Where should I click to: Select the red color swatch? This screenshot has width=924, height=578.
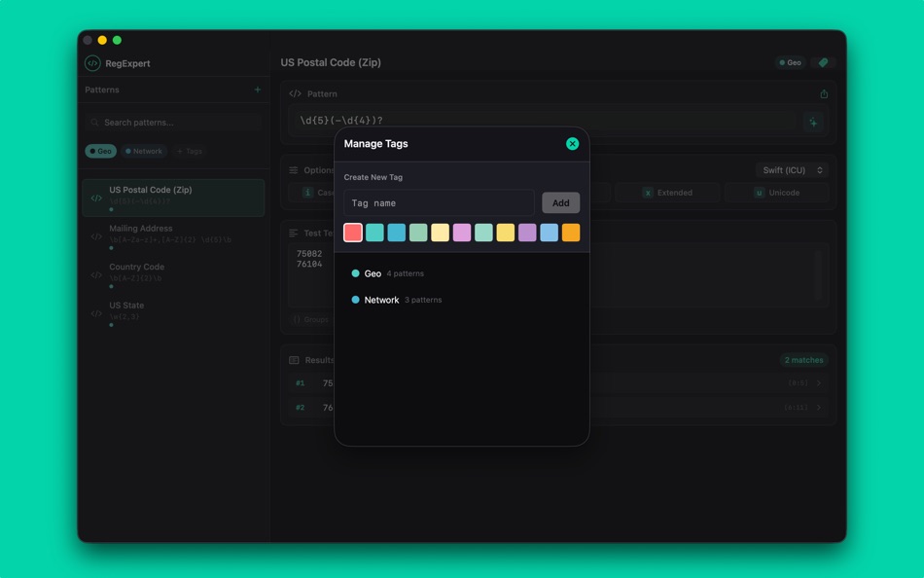click(x=353, y=233)
